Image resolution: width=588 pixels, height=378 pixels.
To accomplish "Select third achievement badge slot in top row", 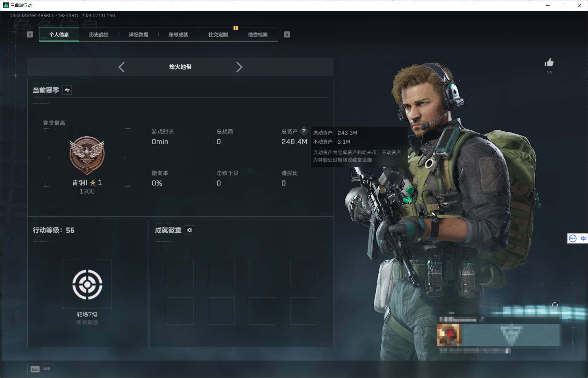I will pyautogui.click(x=263, y=273).
